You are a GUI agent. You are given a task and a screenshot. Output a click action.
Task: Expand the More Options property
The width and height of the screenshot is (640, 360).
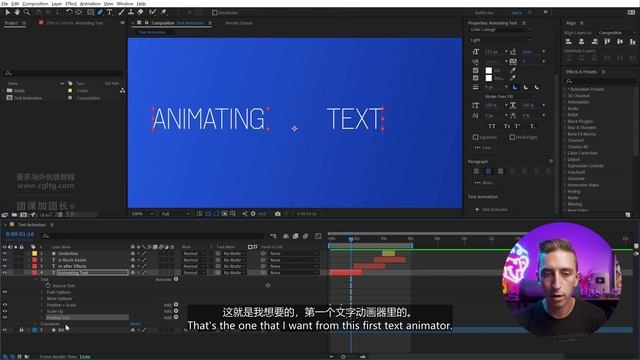(42, 298)
